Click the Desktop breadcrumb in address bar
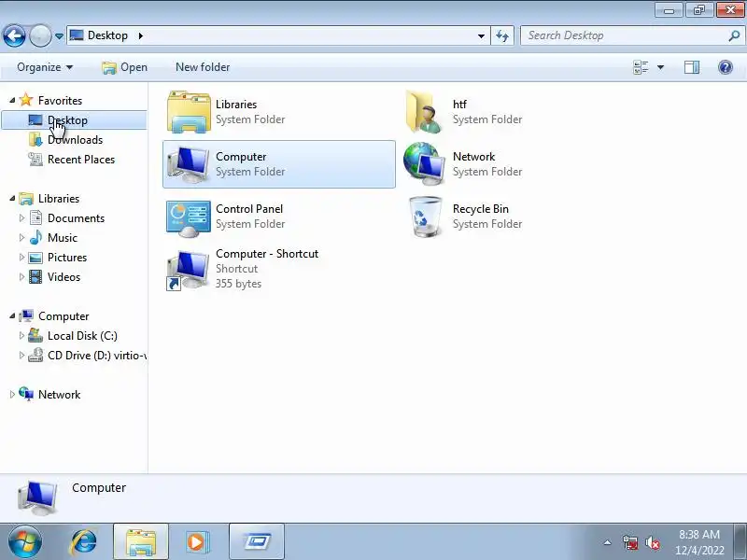This screenshot has height=560, width=747. [x=107, y=35]
